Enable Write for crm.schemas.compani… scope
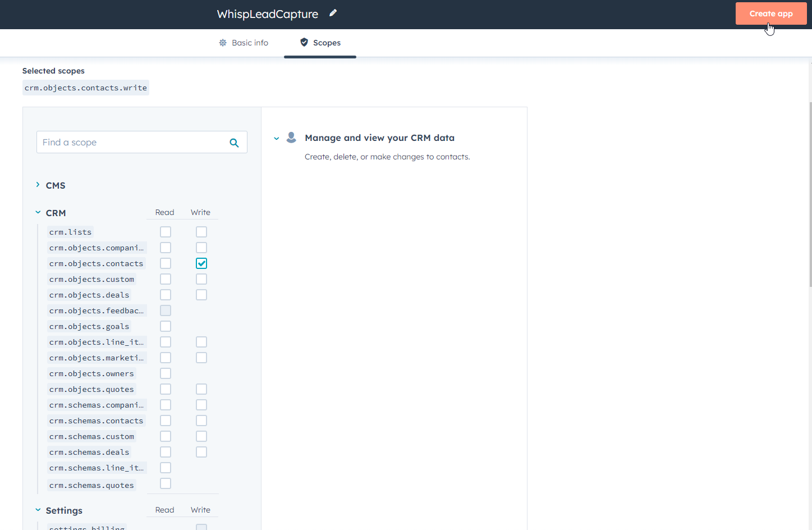 [201, 405]
